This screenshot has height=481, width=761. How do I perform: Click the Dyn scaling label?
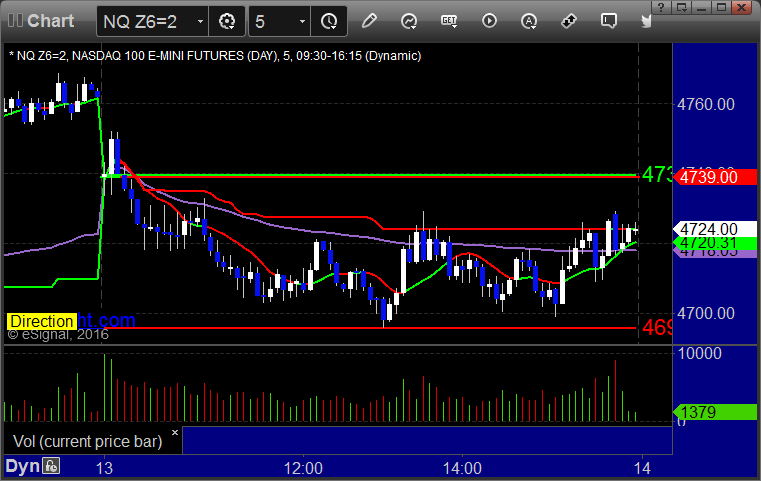tap(22, 466)
